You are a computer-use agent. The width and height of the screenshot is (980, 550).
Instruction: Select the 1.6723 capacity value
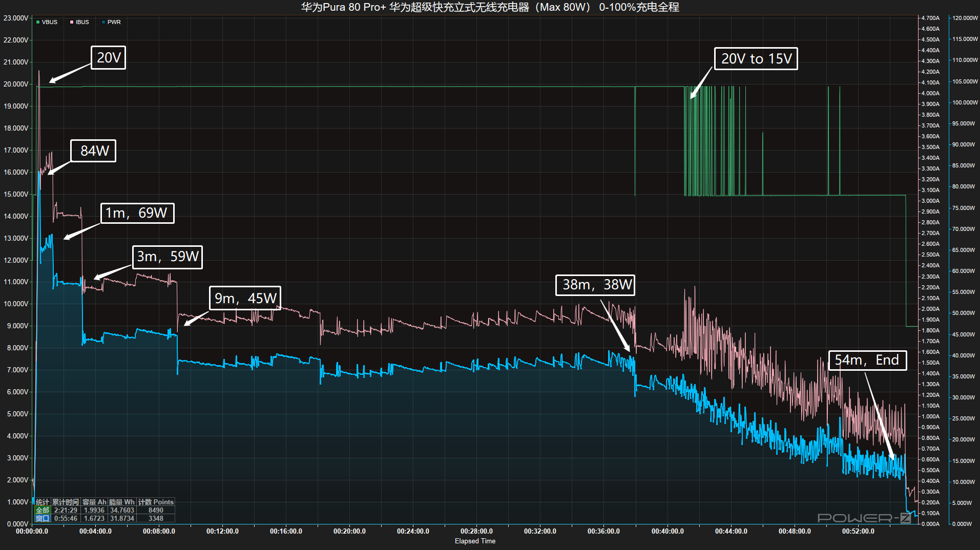(94, 518)
